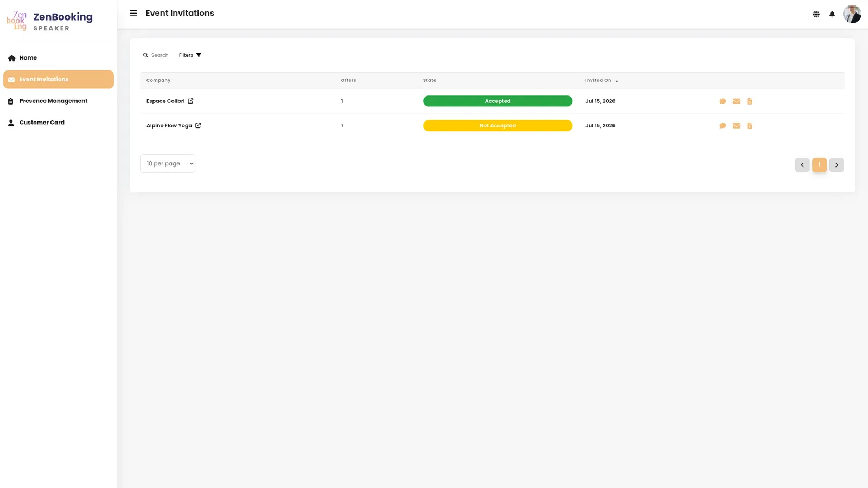868x488 pixels.
Task: Click the Accepted status badge
Action: coord(497,101)
